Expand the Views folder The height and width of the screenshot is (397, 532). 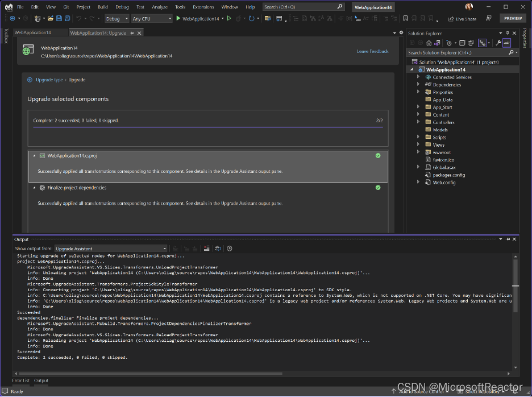(x=418, y=144)
